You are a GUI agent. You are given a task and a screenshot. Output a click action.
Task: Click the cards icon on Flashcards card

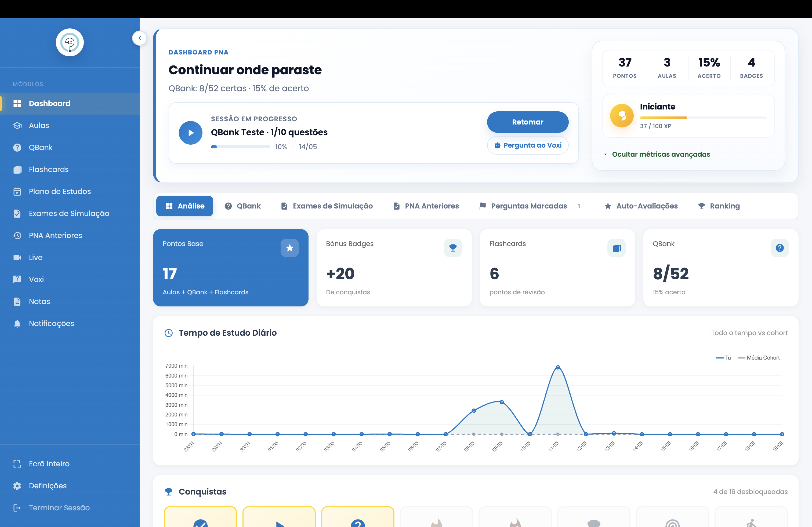point(616,248)
